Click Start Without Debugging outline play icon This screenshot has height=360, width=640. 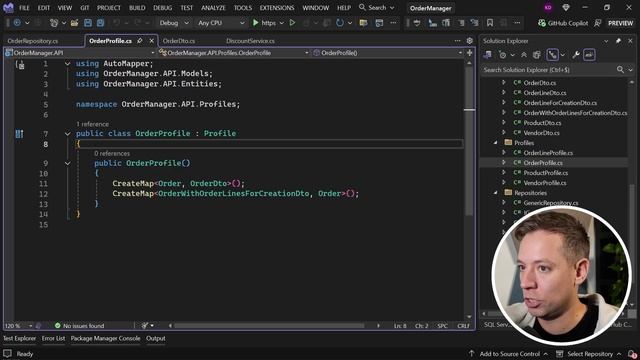click(x=292, y=23)
